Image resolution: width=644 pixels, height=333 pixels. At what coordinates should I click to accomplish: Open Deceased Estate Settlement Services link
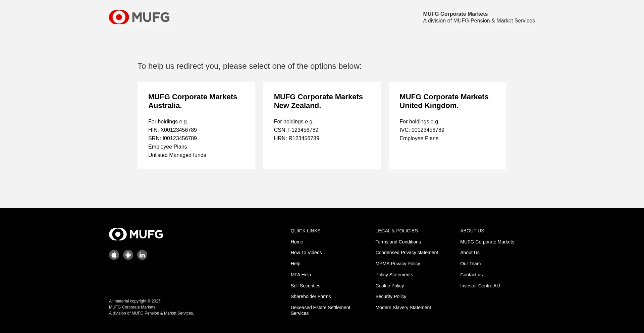(x=320, y=310)
